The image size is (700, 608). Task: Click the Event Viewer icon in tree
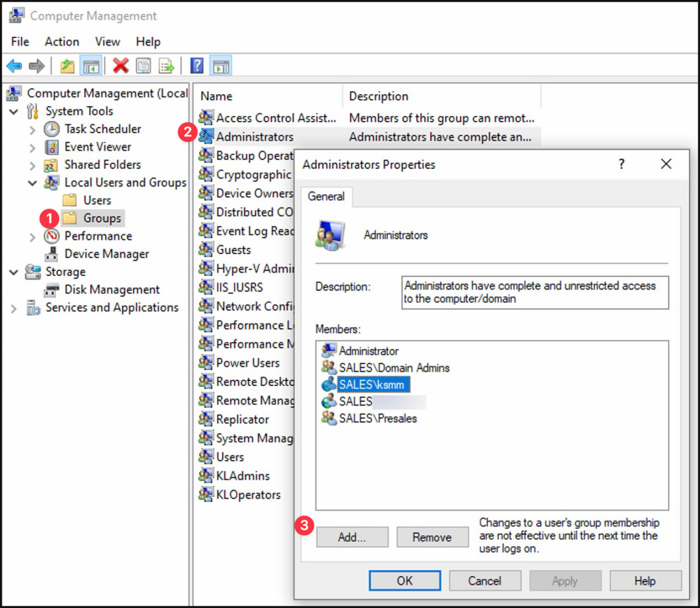(x=52, y=147)
